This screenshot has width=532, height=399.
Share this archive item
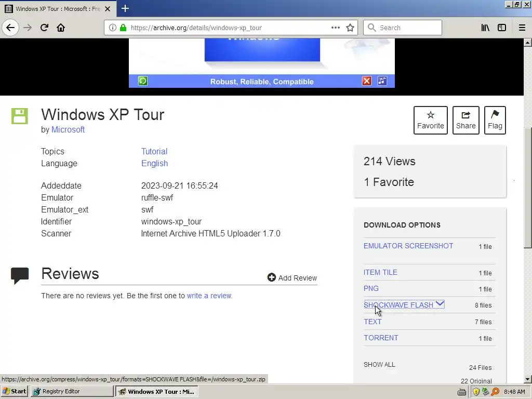click(466, 120)
